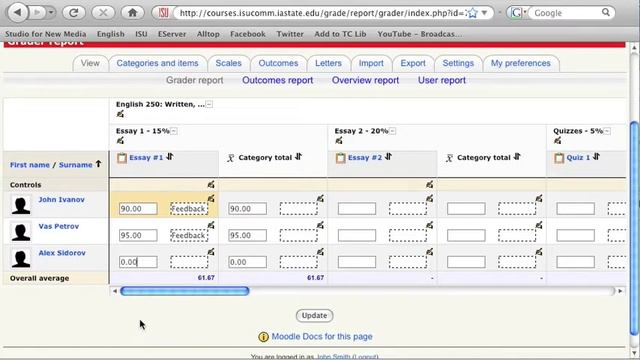The height and width of the screenshot is (360, 640).
Task: Collapse the Essay 2 - 20% category
Action: (392, 131)
